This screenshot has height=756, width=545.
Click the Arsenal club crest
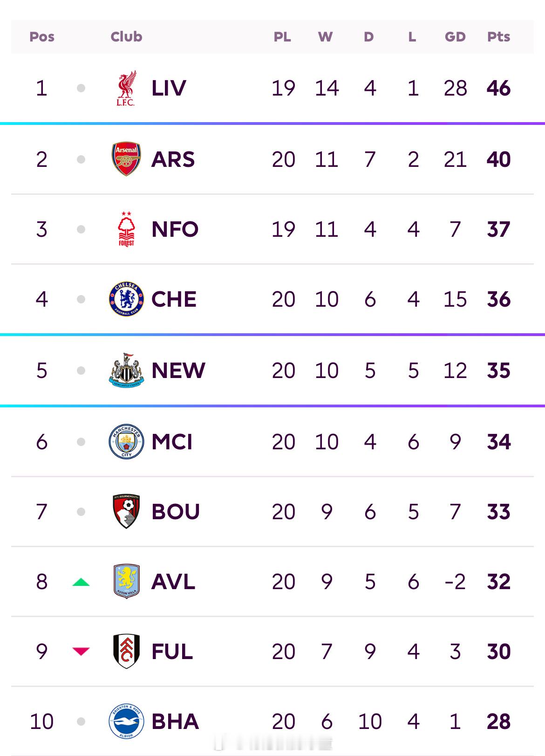tap(126, 159)
